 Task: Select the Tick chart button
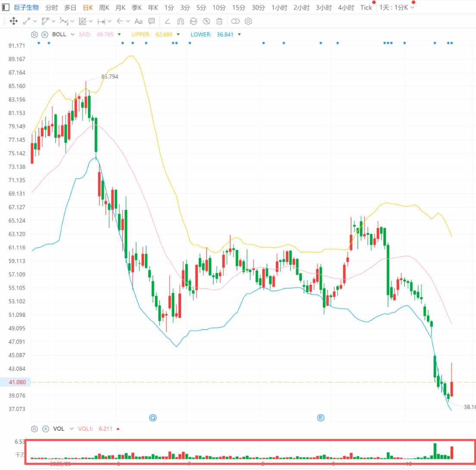366,8
